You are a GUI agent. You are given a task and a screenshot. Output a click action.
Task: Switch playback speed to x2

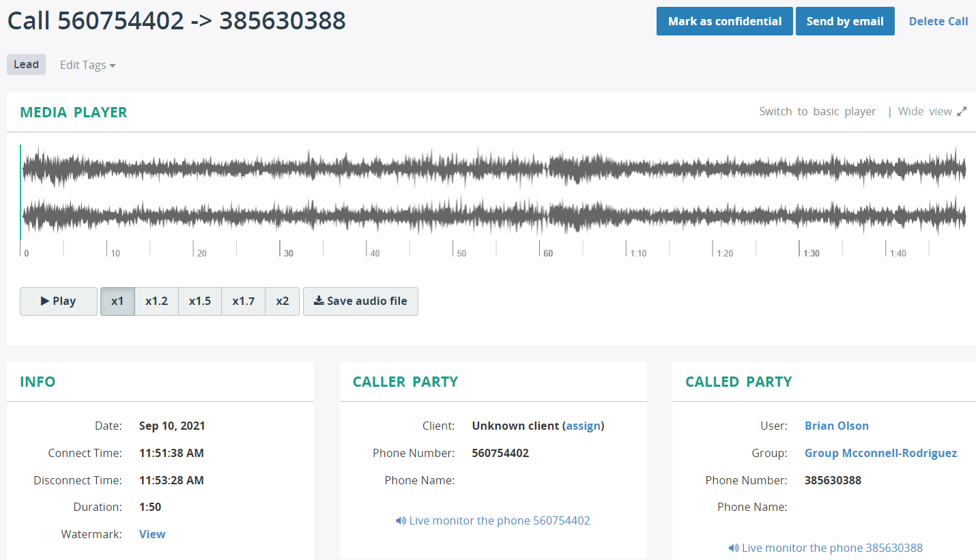282,301
